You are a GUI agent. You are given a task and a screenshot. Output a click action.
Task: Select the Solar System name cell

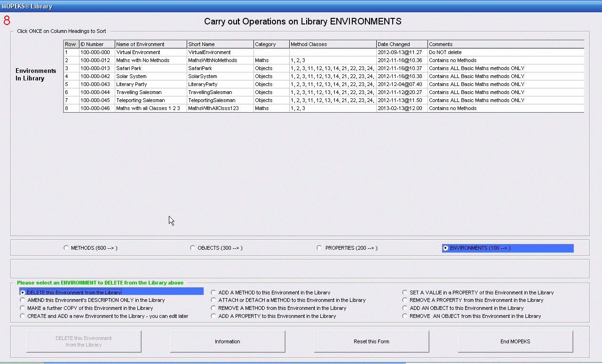click(x=151, y=76)
